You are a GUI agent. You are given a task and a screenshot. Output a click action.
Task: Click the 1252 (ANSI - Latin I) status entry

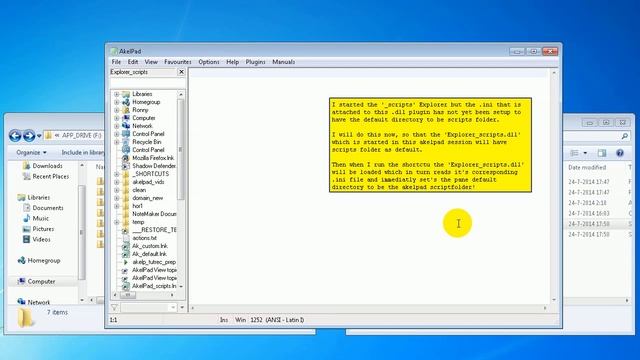point(277,320)
